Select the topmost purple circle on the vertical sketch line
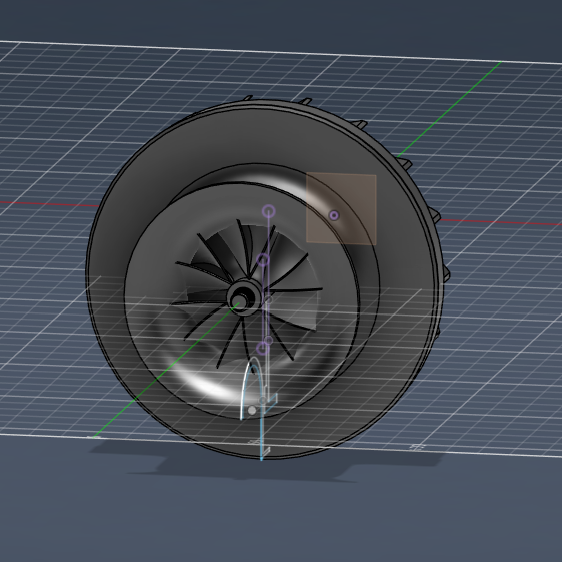562x562 pixels. [269, 211]
